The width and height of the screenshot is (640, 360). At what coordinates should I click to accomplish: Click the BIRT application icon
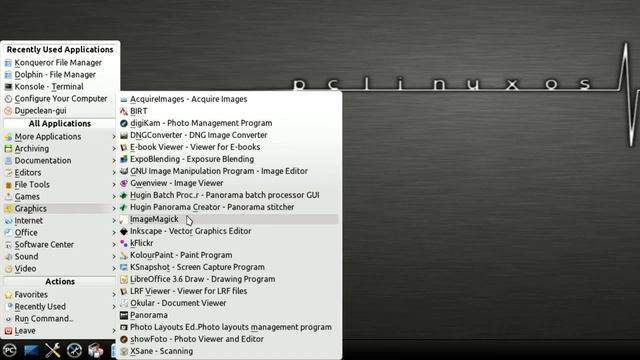point(124,111)
